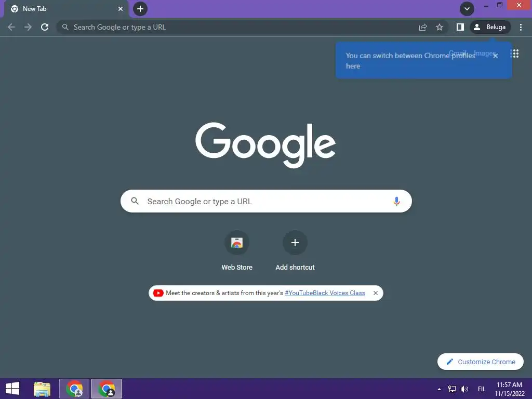Open the Beluga profile menu
Viewport: 532px width, 399px height.
pyautogui.click(x=490, y=27)
